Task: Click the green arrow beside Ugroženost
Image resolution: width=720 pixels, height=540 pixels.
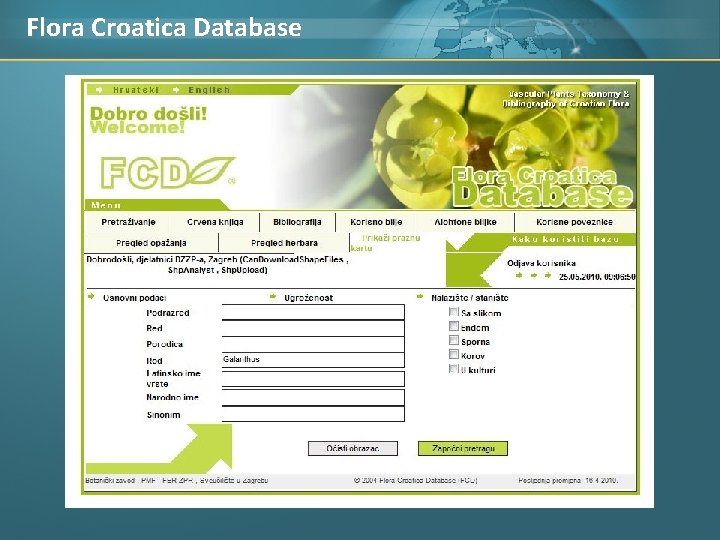Action: point(273,297)
